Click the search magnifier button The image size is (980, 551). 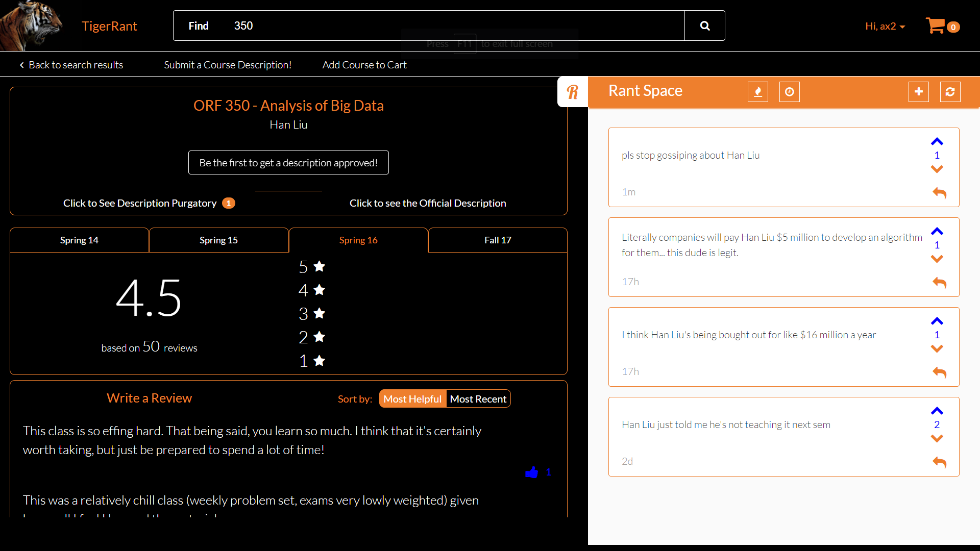tap(704, 26)
